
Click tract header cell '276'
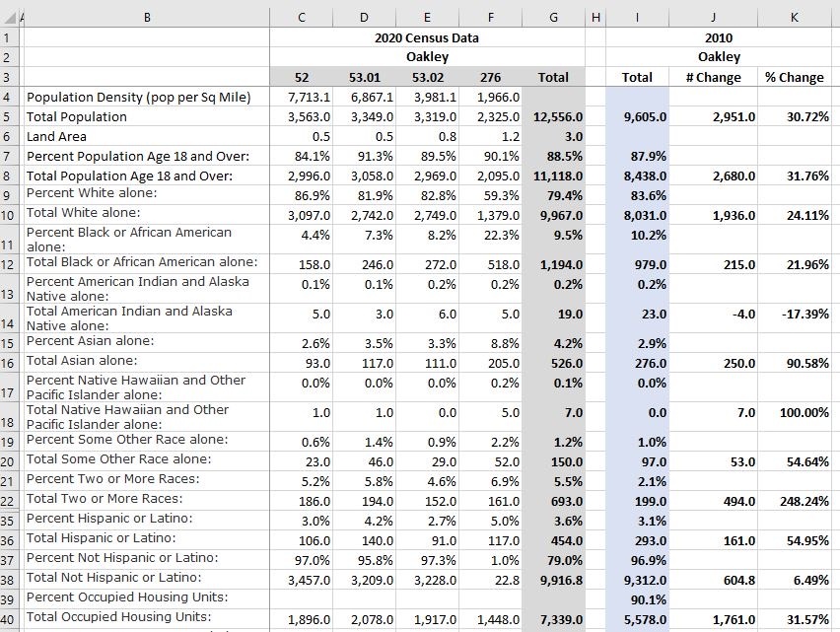click(x=490, y=77)
